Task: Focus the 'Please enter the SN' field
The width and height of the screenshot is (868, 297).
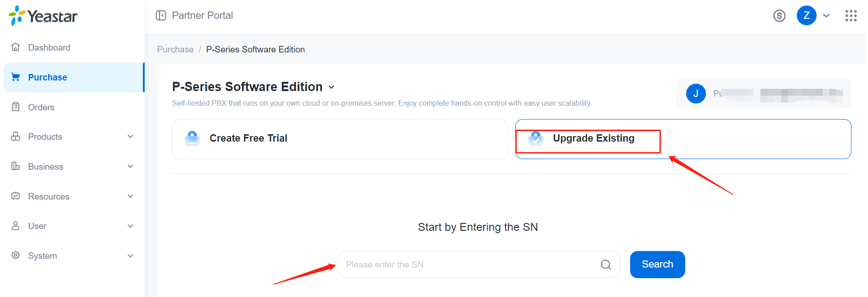Action: tap(479, 264)
